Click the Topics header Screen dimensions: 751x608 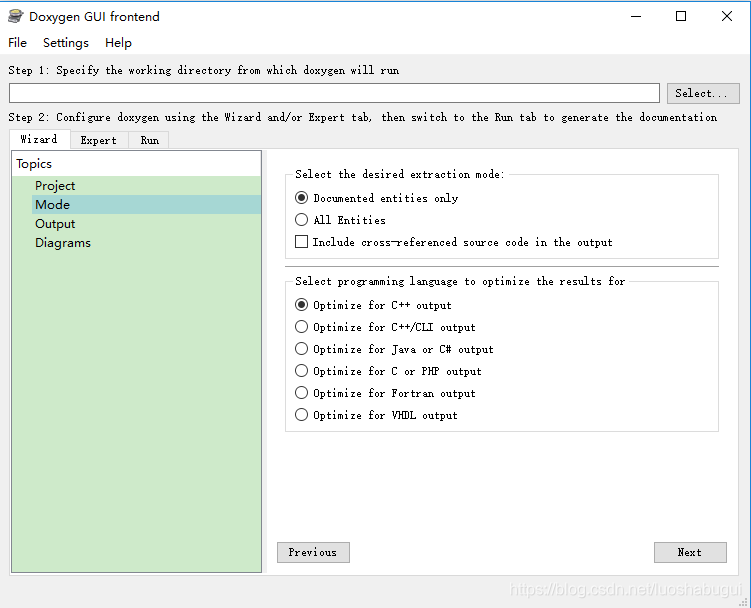(x=137, y=164)
